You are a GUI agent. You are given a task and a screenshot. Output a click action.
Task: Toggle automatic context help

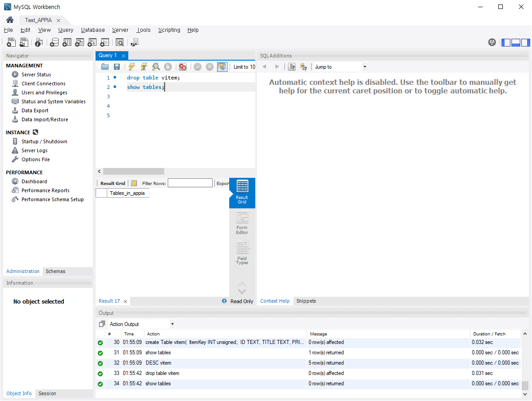coord(304,67)
